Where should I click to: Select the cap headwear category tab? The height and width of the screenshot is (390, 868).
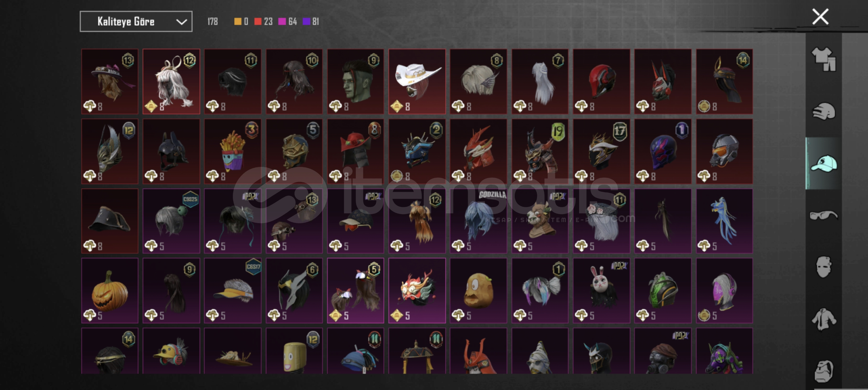(824, 164)
